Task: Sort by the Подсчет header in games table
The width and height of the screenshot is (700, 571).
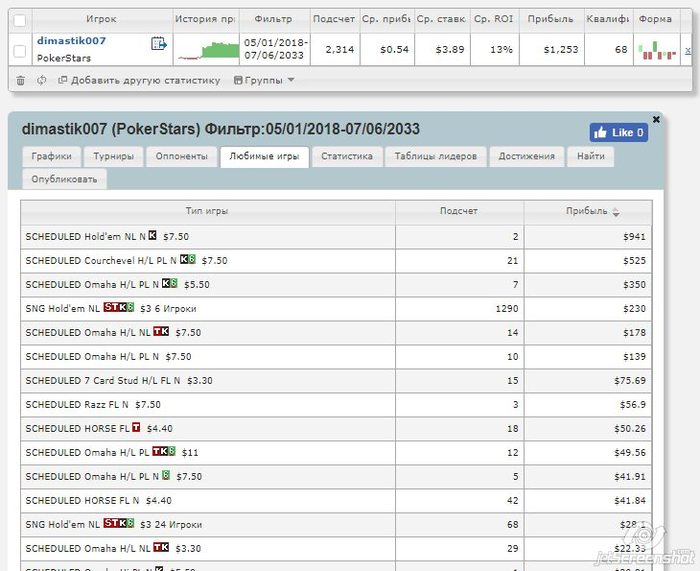Action: click(459, 211)
